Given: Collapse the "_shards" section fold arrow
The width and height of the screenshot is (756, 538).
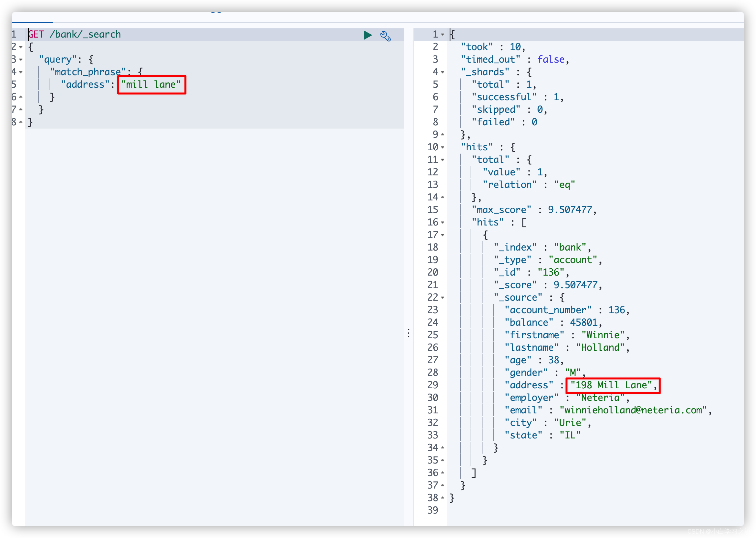Looking at the screenshot, I should (x=443, y=72).
